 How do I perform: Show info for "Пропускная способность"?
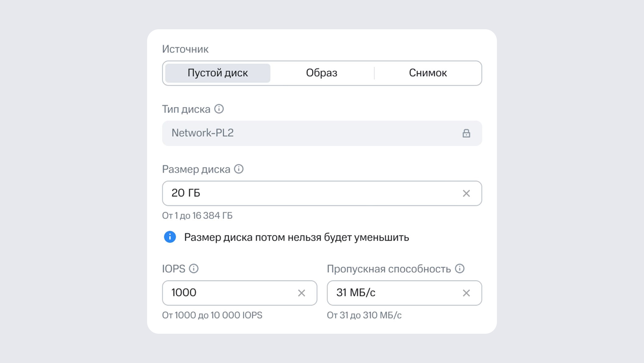pyautogui.click(x=460, y=269)
